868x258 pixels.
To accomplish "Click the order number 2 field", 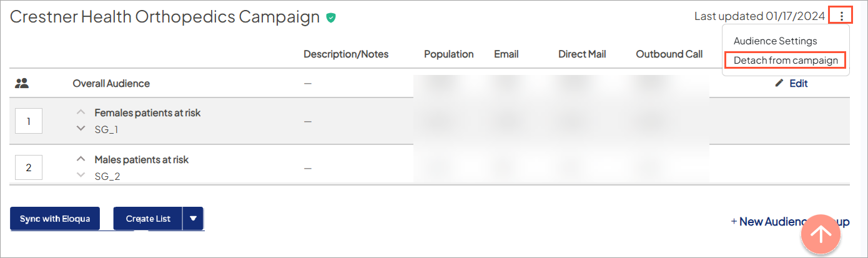I will click(29, 167).
